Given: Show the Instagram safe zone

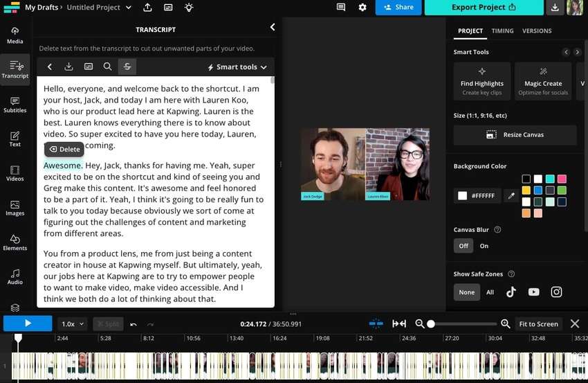Looking at the screenshot, I should [556, 292].
